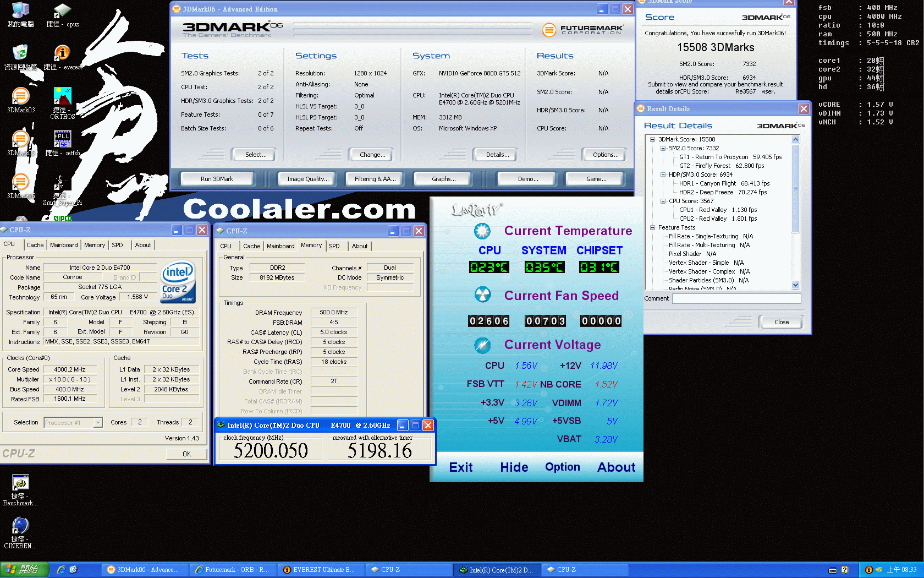
Task: Switch to Futuremark ORB taskbar item
Action: coord(233,570)
